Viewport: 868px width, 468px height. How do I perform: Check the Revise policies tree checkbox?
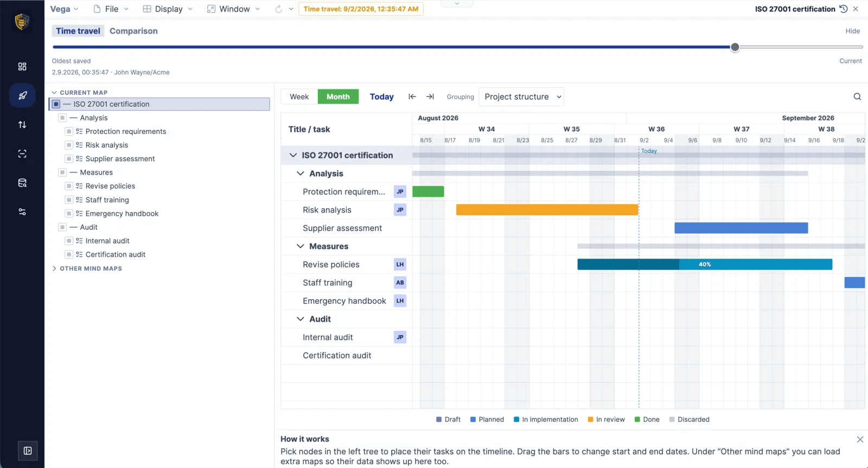point(69,186)
